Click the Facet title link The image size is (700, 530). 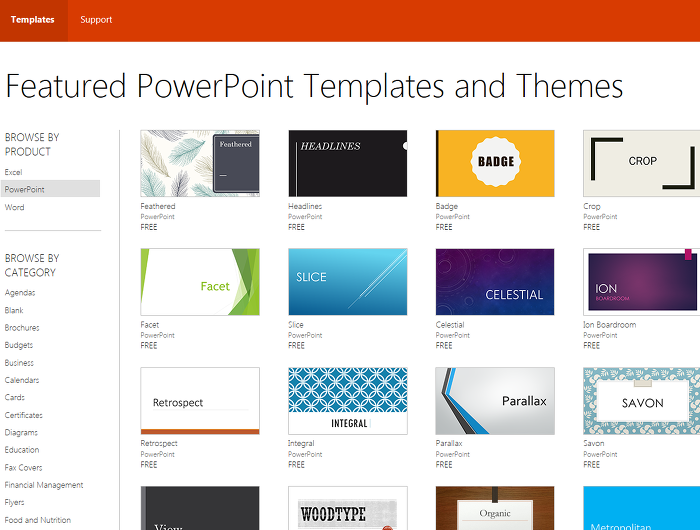coord(150,325)
